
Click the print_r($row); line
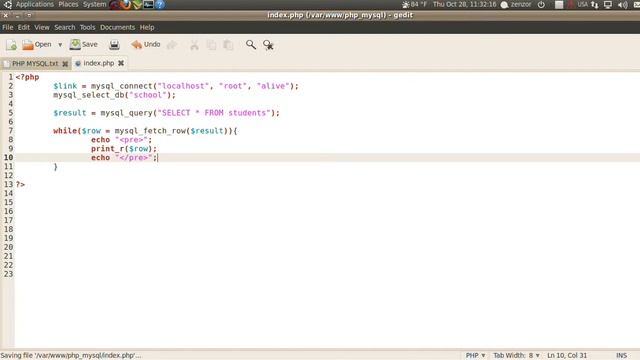124,149
